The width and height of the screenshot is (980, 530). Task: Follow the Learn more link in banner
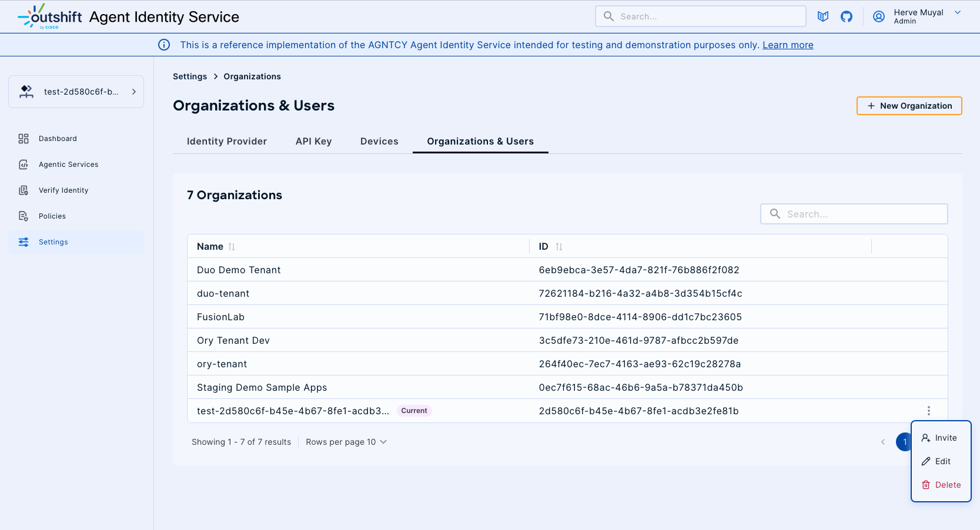pos(788,45)
